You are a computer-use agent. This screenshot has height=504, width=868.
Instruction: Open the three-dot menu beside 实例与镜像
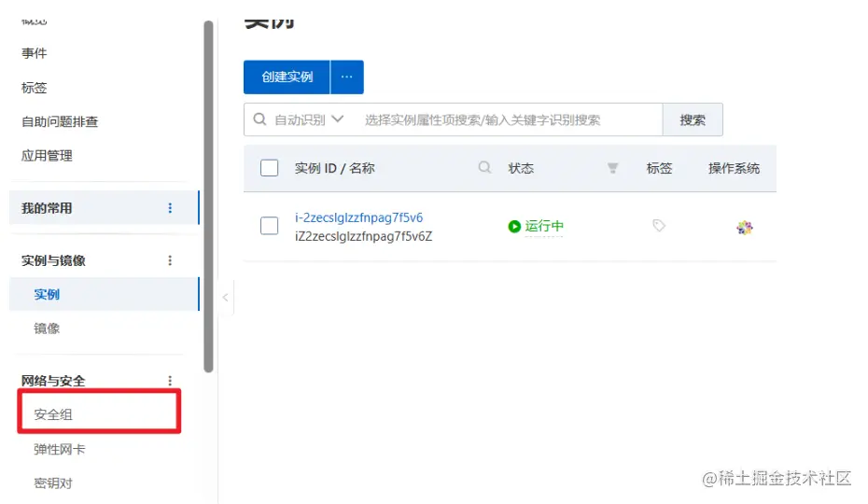pyautogui.click(x=170, y=260)
